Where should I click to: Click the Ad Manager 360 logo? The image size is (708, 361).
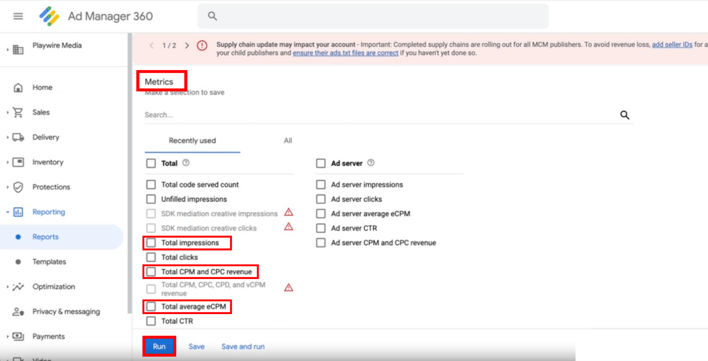49,16
